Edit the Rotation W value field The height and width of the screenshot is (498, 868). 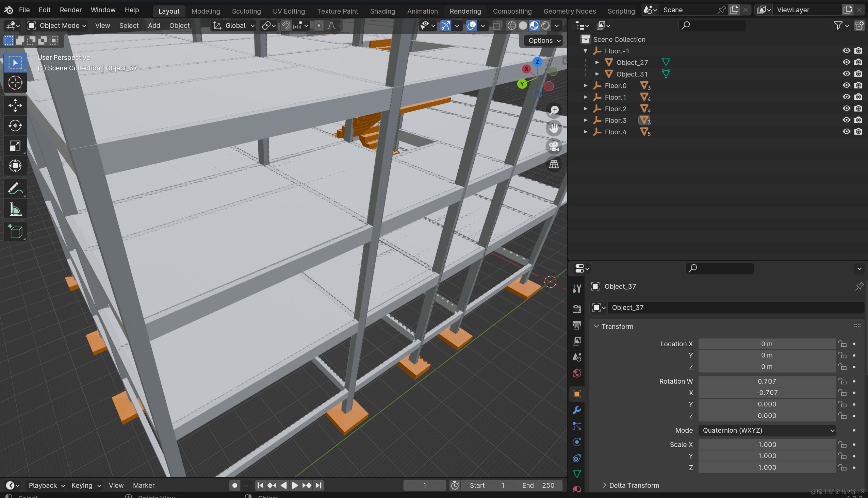coord(766,381)
